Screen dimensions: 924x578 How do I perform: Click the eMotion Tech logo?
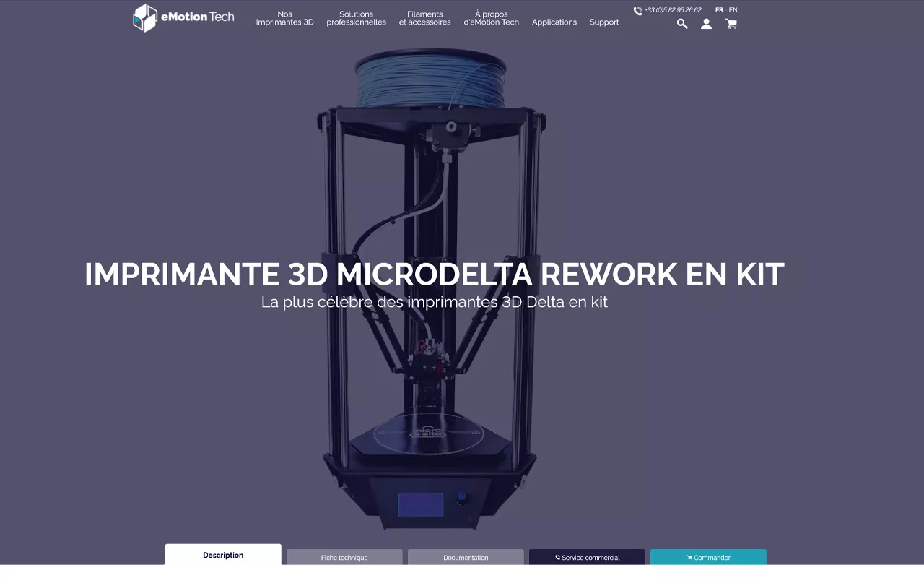point(183,18)
